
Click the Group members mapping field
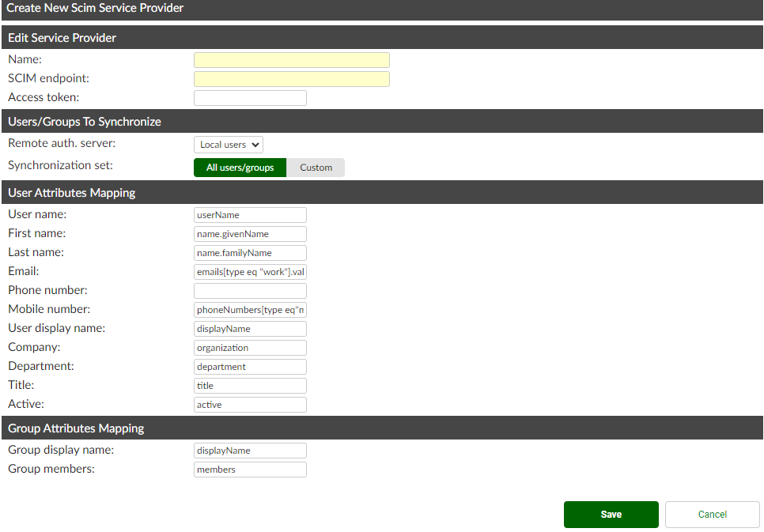tap(250, 469)
